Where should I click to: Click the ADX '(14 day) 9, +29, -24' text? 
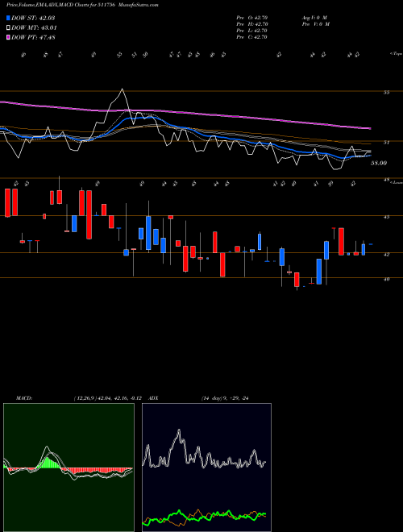[225, 398]
